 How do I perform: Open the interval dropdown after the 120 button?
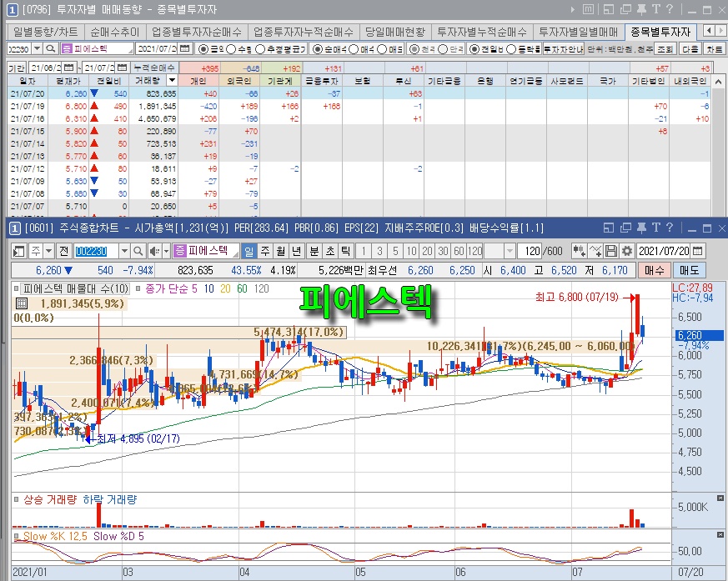click(510, 251)
